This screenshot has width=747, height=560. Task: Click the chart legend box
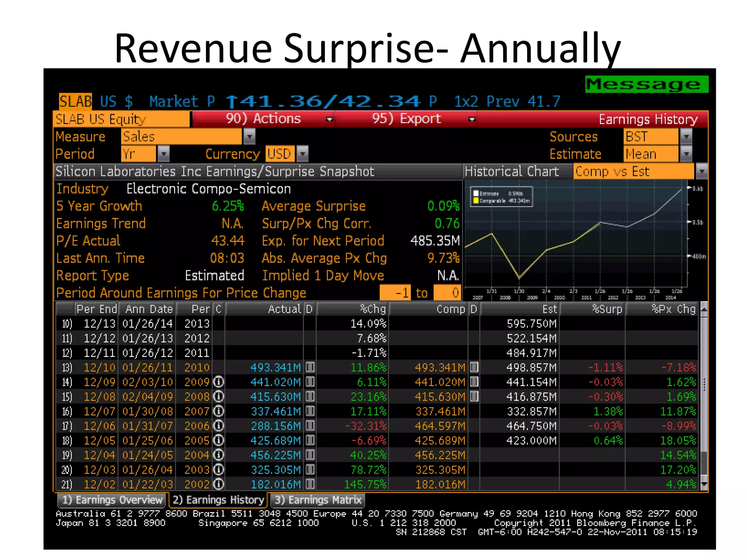pos(502,197)
